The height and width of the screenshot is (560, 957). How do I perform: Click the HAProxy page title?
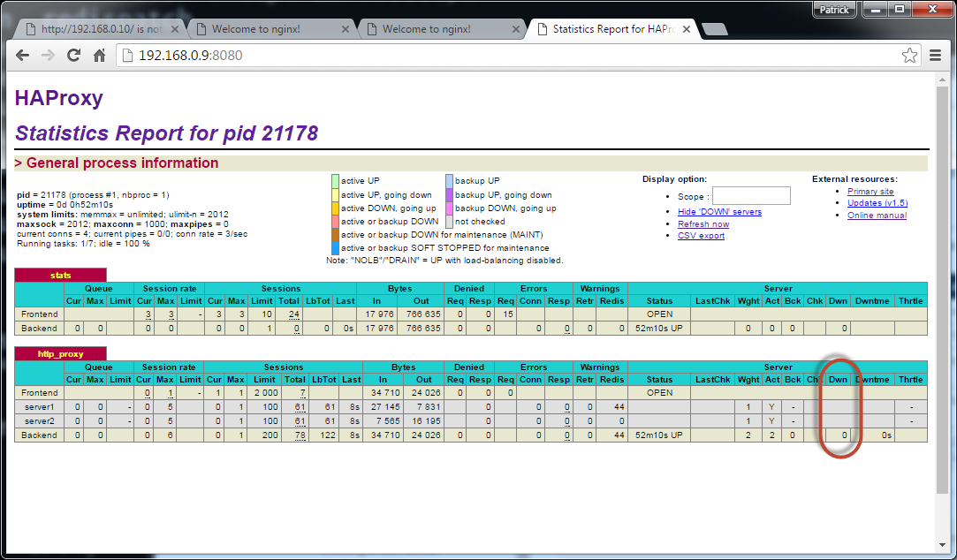coord(59,98)
